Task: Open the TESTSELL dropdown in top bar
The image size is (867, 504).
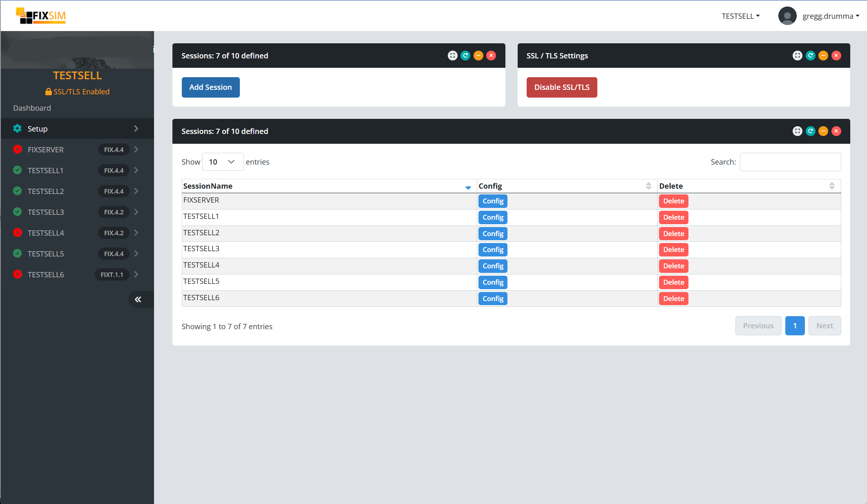Action: (x=740, y=16)
